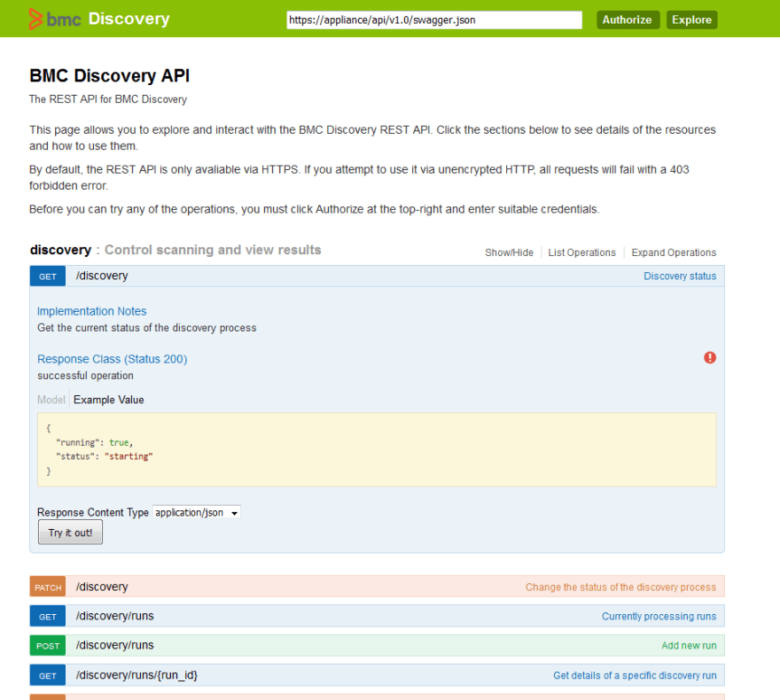Click the Discovery status link
This screenshot has height=700, width=780.
click(x=680, y=276)
